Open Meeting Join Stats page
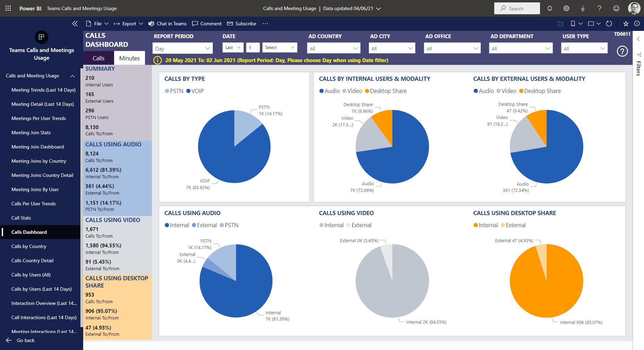Image resolution: width=644 pixels, height=350 pixels. [31, 133]
